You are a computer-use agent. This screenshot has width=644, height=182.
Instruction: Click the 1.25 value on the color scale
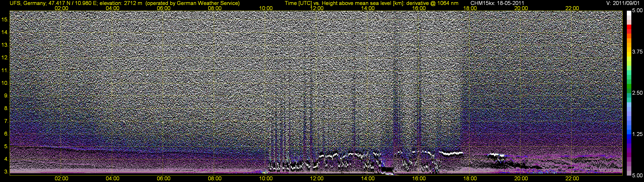(637, 134)
